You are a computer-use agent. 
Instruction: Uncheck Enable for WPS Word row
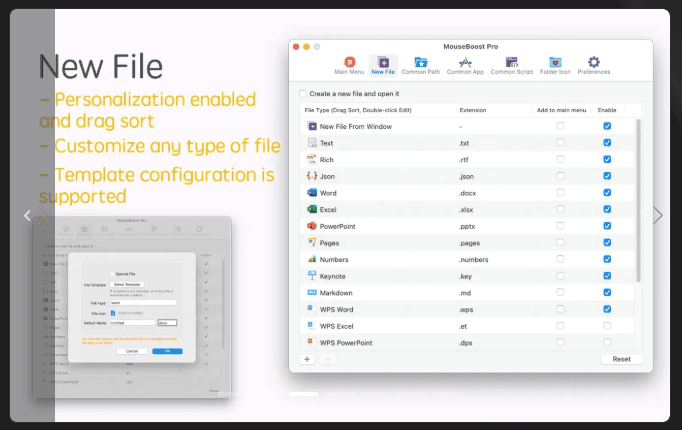(x=607, y=309)
